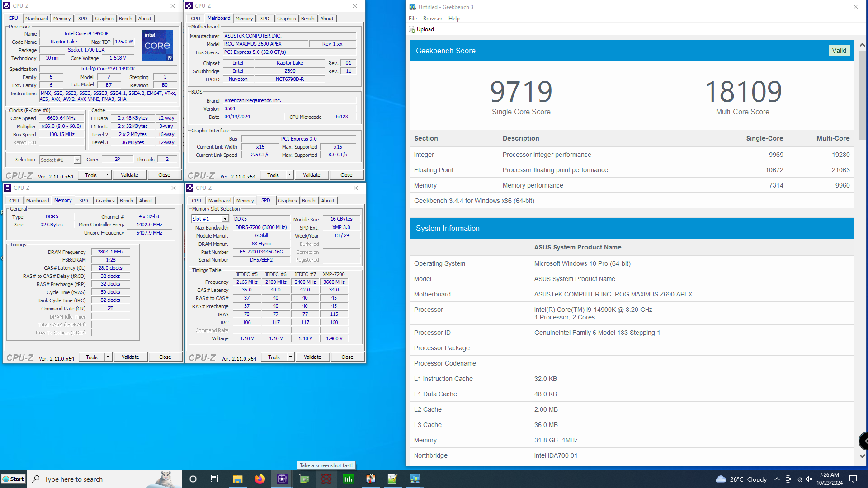
Task: Click Geekbench scrollbar down arrow
Action: click(862, 456)
